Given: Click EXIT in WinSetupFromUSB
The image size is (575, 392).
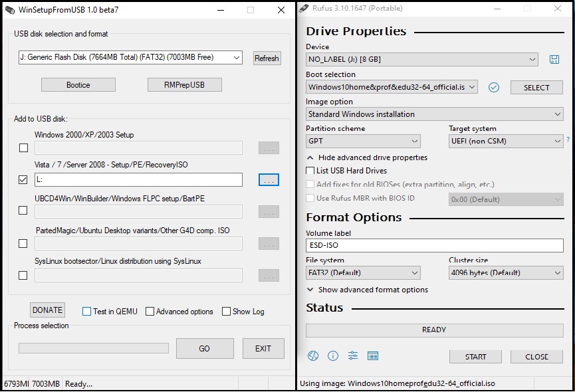Looking at the screenshot, I should point(263,348).
